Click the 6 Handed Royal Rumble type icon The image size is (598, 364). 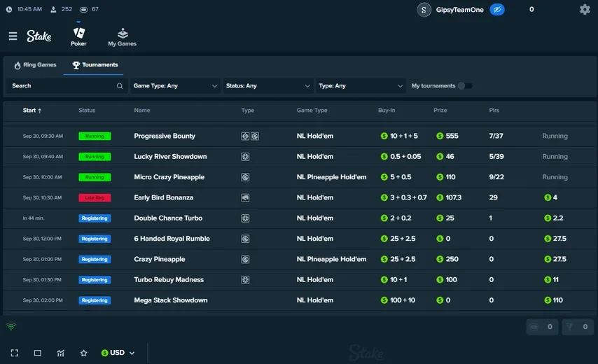click(x=245, y=239)
